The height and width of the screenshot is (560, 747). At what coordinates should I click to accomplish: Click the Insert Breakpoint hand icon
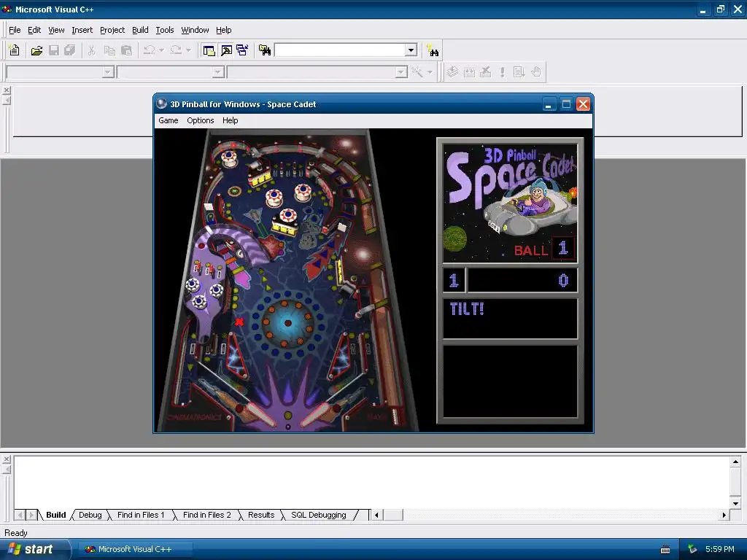pyautogui.click(x=536, y=72)
